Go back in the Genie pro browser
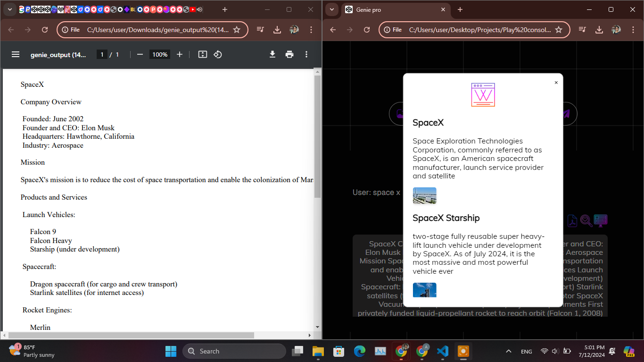 click(x=333, y=30)
